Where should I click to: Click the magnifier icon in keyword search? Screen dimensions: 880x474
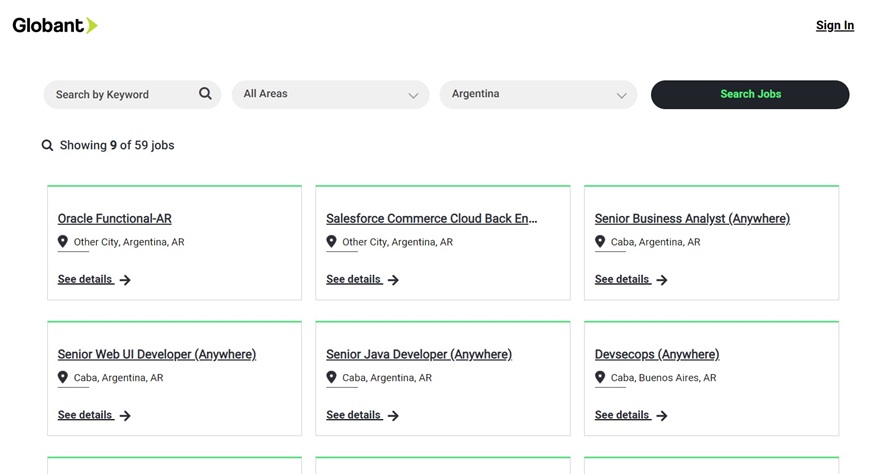(x=205, y=94)
